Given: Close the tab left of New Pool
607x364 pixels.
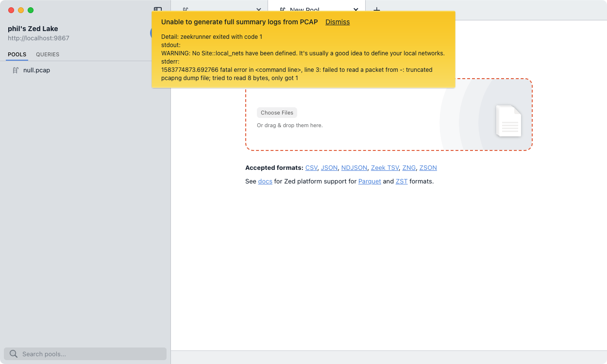Looking at the screenshot, I should pos(259,9).
